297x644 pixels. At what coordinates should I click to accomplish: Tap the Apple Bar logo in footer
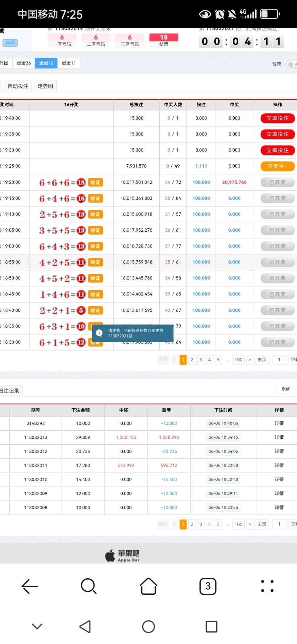pos(122,555)
